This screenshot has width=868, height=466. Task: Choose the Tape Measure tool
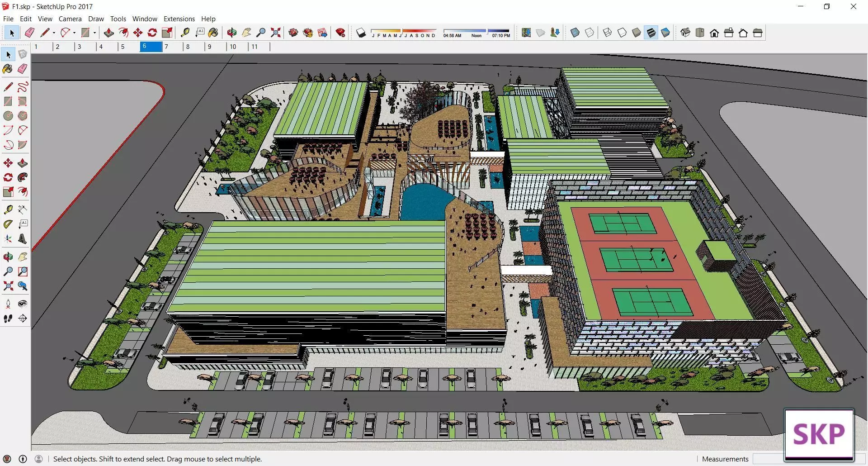(x=185, y=33)
